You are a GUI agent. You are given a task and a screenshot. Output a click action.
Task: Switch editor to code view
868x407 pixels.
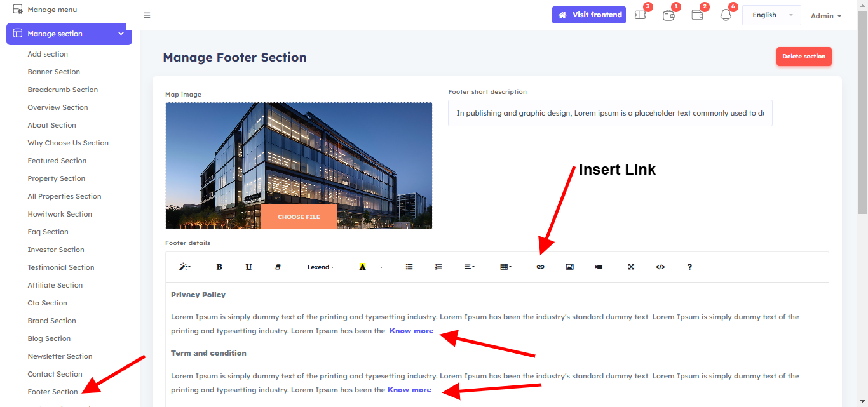pos(660,267)
